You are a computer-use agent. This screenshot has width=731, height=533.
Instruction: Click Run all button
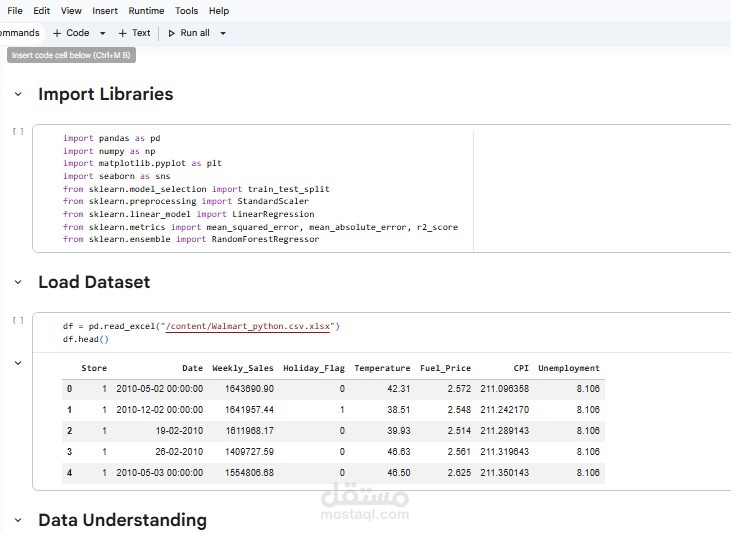[x=189, y=33]
